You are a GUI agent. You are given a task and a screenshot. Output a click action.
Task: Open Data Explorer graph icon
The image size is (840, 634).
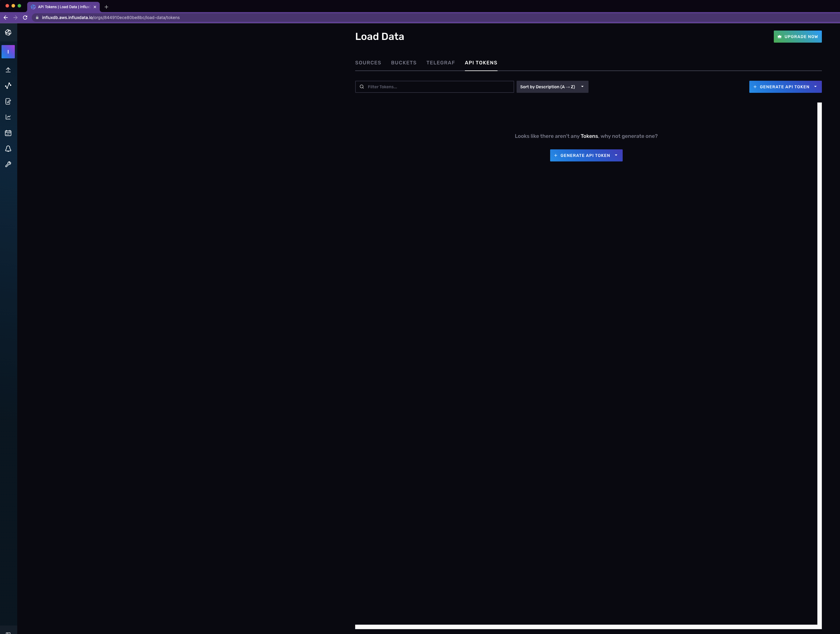pos(8,86)
